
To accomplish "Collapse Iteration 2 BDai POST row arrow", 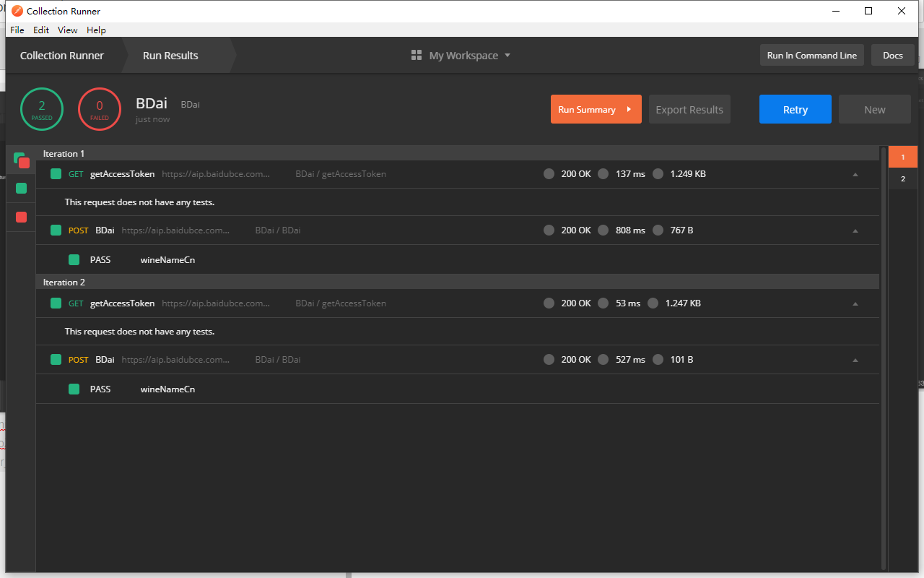I will pos(855,360).
